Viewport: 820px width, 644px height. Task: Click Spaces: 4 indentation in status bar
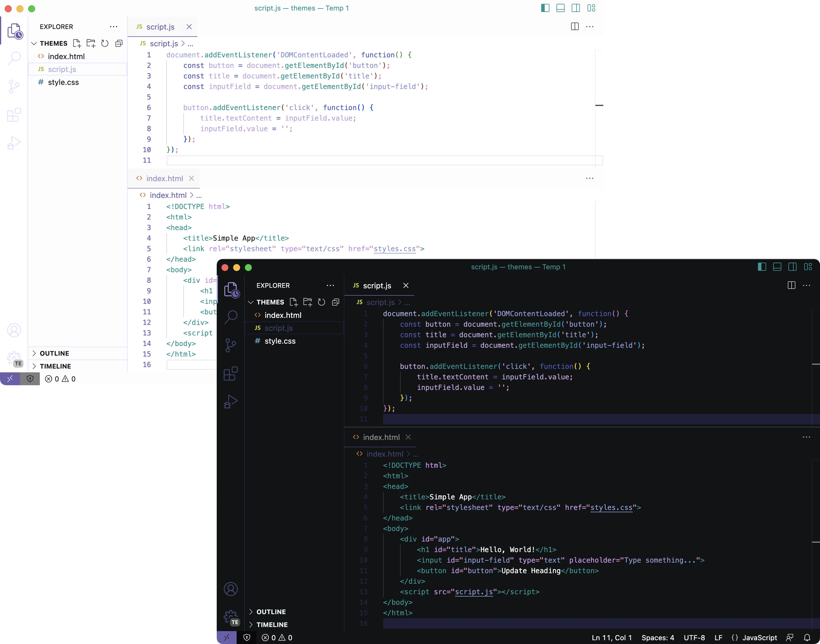(657, 638)
